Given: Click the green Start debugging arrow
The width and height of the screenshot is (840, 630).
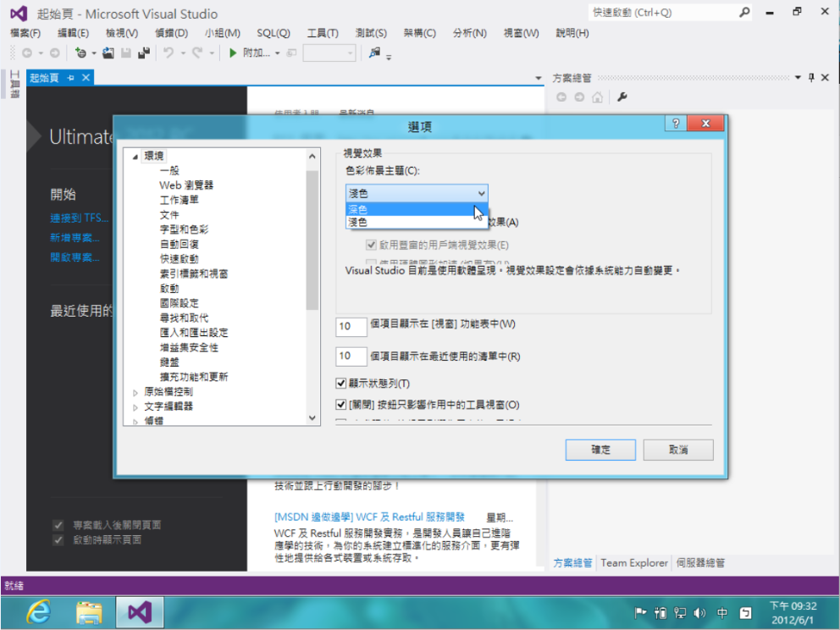Looking at the screenshot, I should (x=233, y=53).
